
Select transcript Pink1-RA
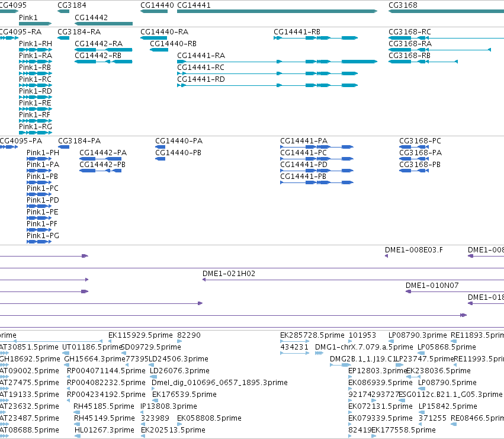tap(36, 56)
